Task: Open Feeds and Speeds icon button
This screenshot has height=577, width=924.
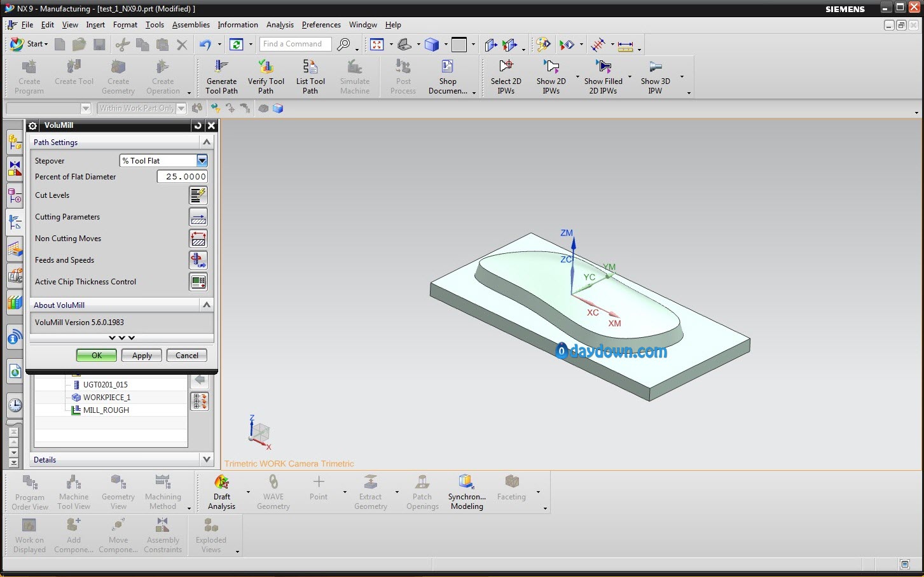Action: point(198,260)
